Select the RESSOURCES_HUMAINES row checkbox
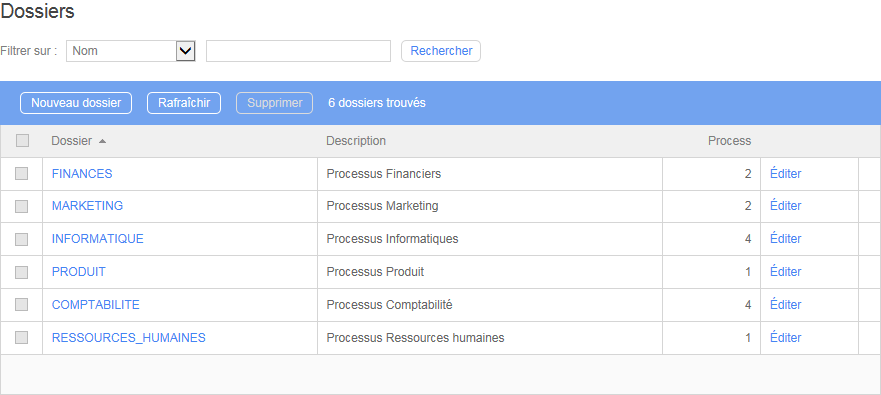 coord(21,338)
